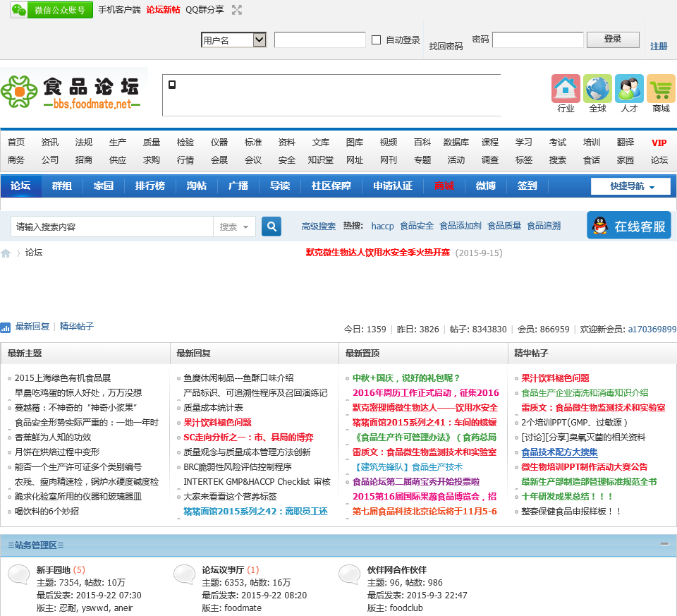Open the 社区保障 tab
Image resolution: width=677 pixels, height=616 pixels.
[x=331, y=186]
